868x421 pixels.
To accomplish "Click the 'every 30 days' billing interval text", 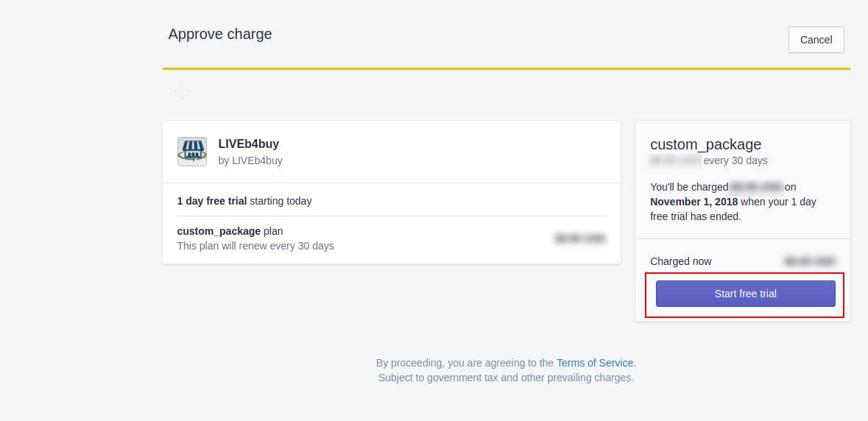I will point(735,160).
